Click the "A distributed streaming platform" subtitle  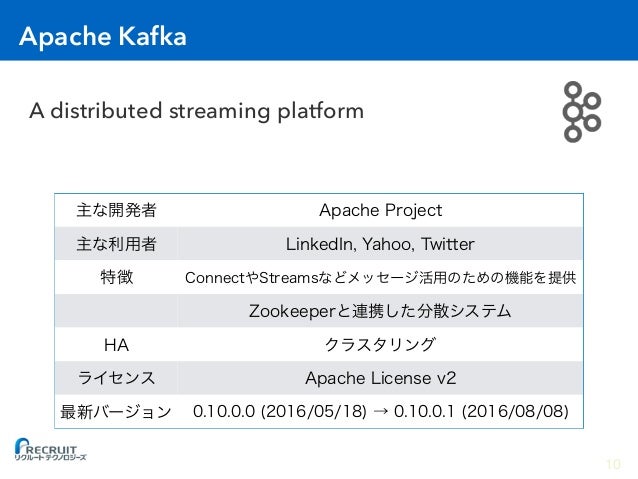tap(196, 109)
